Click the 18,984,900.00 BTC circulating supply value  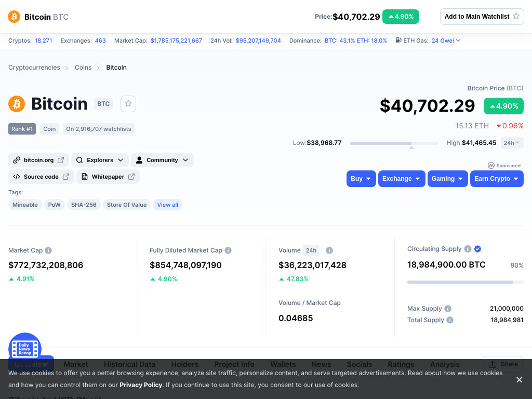coord(446,265)
